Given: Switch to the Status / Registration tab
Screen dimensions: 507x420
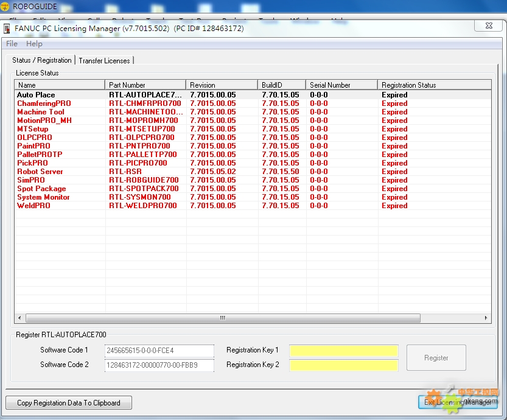Looking at the screenshot, I should coord(42,60).
